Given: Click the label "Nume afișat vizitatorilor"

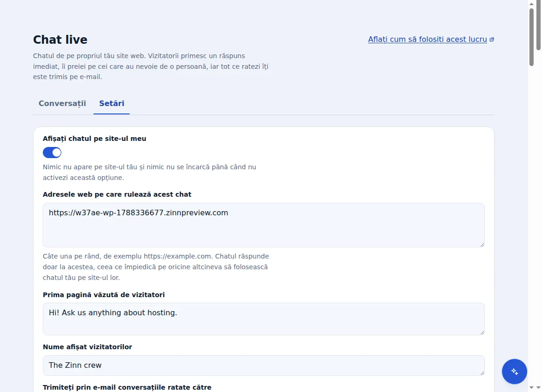Looking at the screenshot, I should point(87,347).
